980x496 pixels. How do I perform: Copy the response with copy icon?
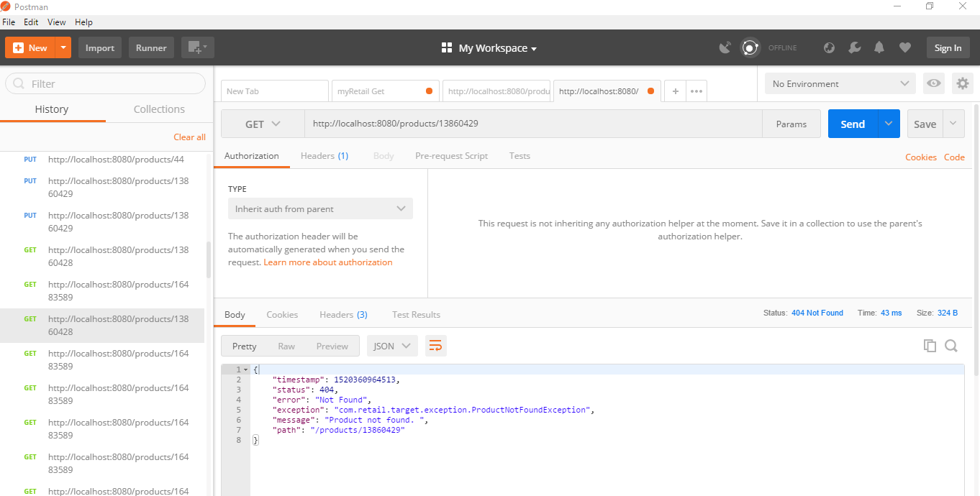pos(930,346)
